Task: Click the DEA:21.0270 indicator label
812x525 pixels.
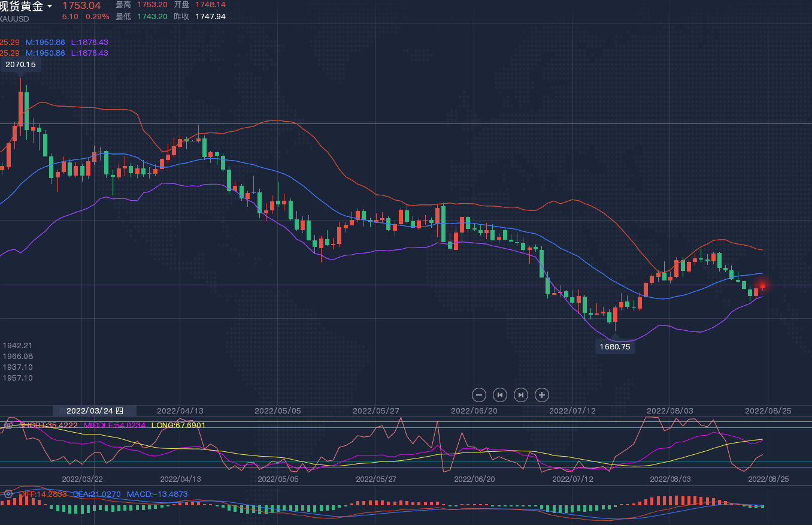Action: pos(96,494)
